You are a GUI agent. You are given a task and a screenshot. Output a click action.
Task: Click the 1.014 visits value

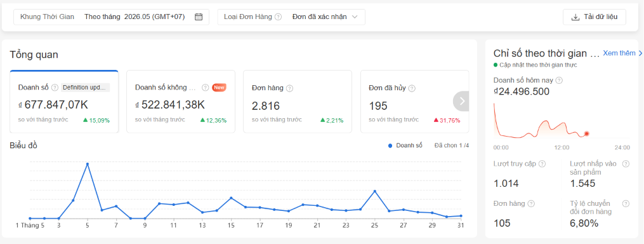(x=506, y=184)
